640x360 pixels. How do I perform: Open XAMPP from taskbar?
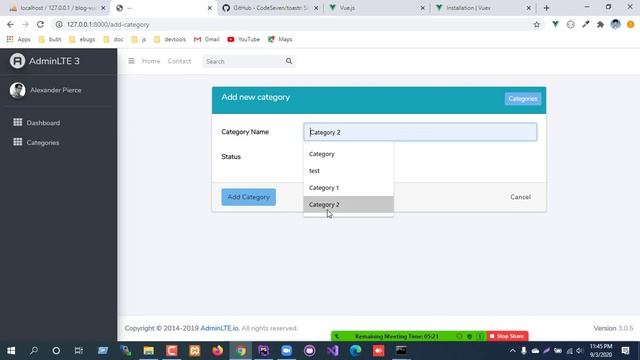[195, 351]
